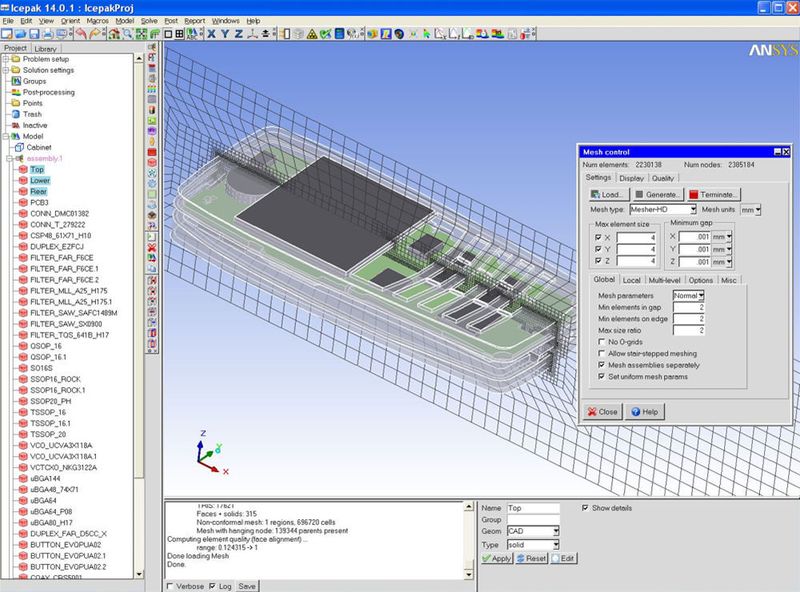Toggle the Show details checkbox

click(x=585, y=509)
